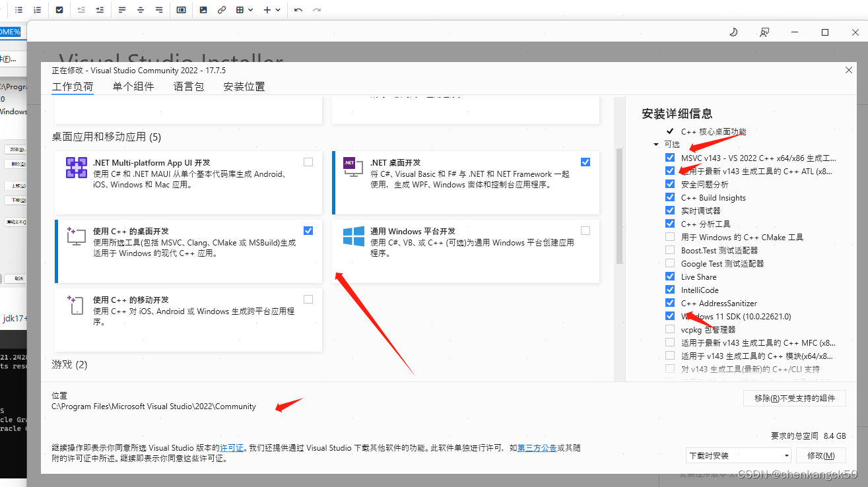Toggle dark theme moon icon in installer

733,32
